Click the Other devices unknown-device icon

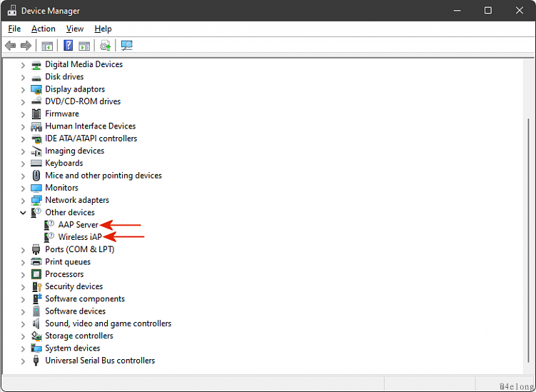click(36, 213)
